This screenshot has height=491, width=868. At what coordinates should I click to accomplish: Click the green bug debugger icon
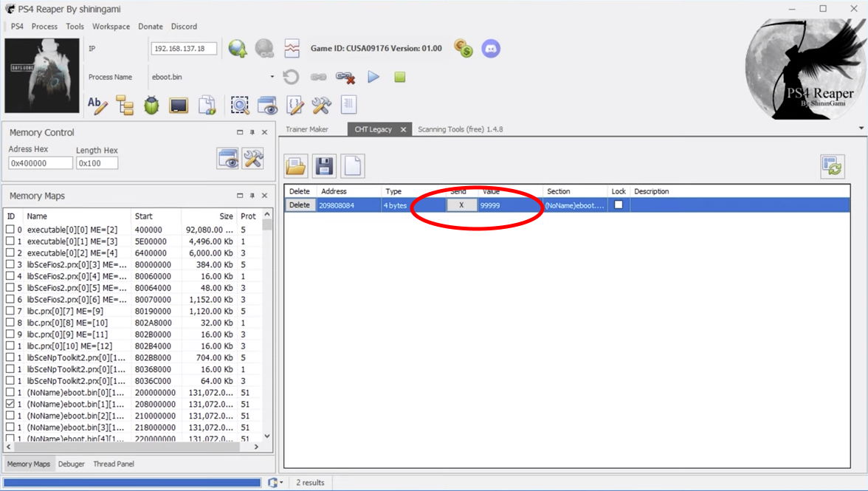tap(151, 106)
